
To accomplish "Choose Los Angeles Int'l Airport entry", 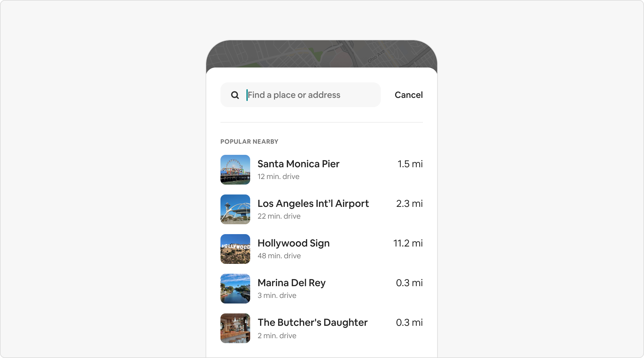I will tap(313, 203).
